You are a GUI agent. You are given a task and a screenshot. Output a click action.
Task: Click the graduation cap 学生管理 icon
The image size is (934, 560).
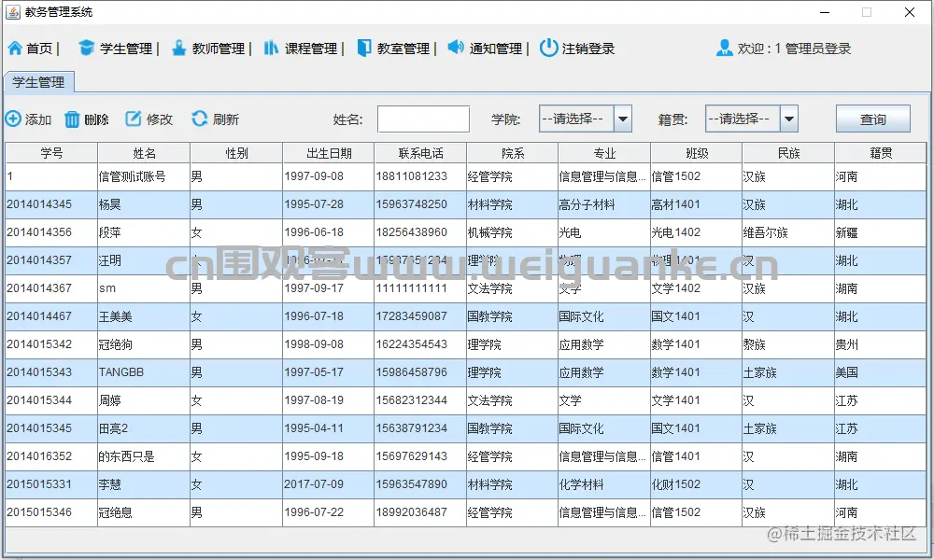[x=86, y=49]
